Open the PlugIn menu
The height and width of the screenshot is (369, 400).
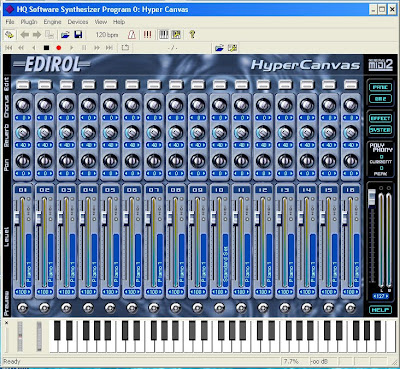pos(29,22)
